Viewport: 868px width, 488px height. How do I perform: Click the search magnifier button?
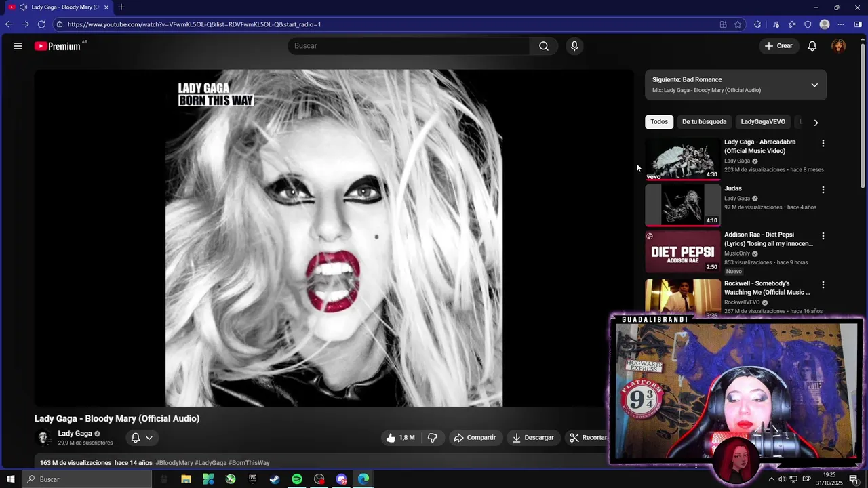click(x=544, y=46)
